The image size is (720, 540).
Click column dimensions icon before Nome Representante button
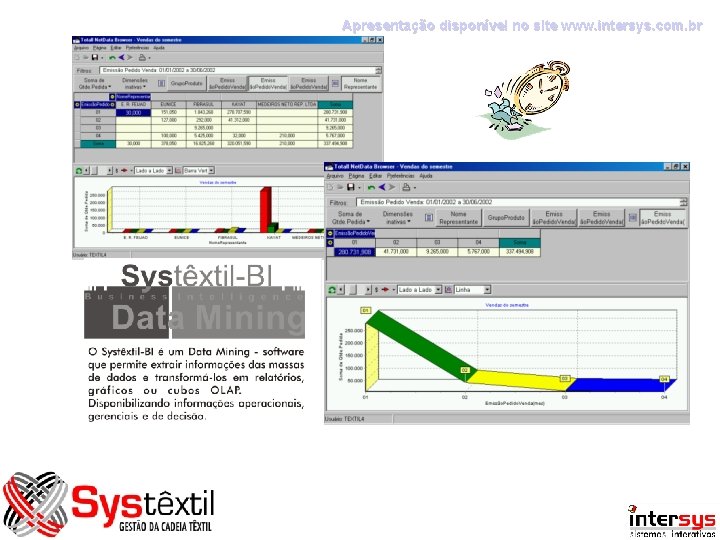335,84
